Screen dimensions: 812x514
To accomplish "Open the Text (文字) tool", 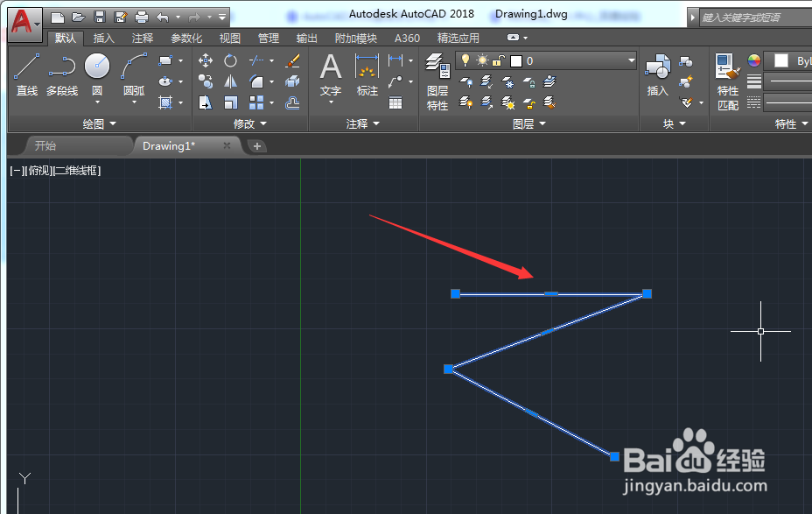I will (331, 75).
